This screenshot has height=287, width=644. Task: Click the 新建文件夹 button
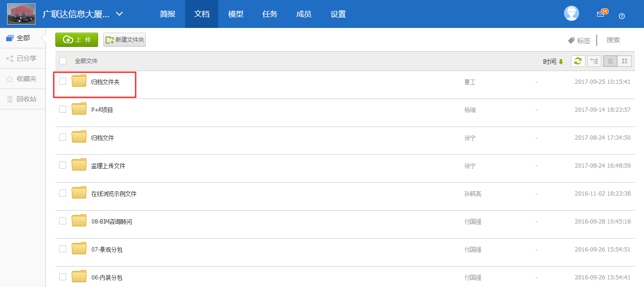124,40
